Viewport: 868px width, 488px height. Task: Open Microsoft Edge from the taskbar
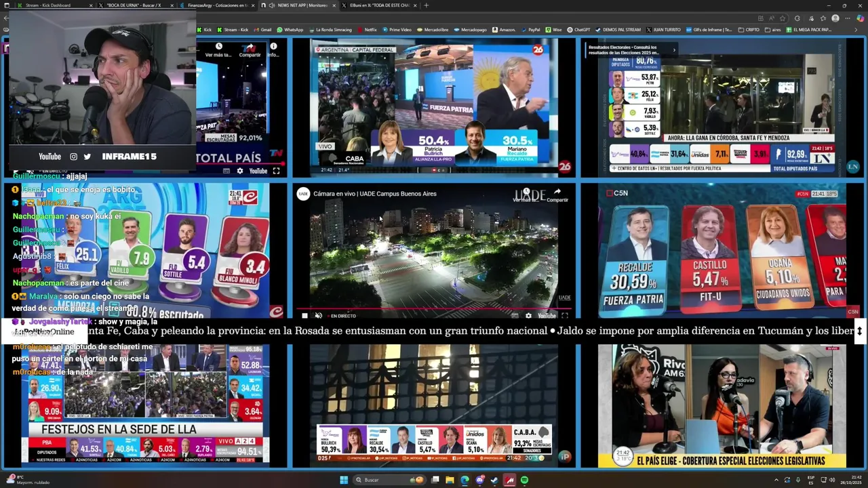click(x=465, y=480)
